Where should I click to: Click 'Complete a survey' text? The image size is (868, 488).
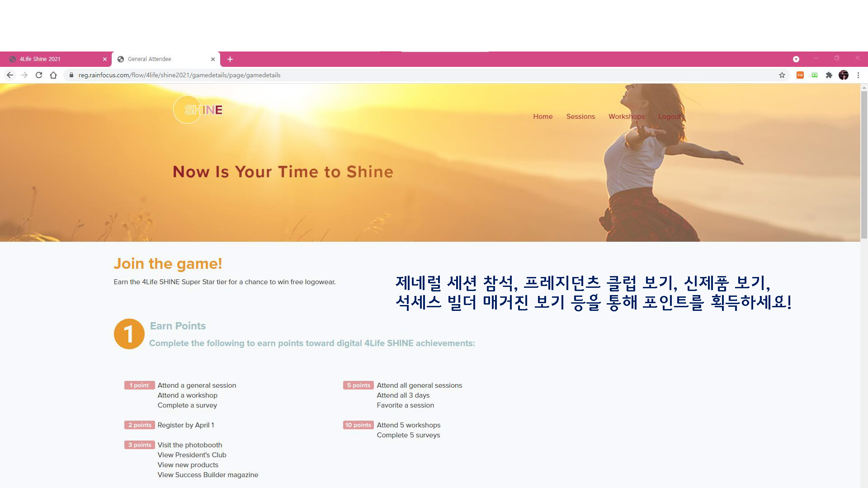point(187,405)
